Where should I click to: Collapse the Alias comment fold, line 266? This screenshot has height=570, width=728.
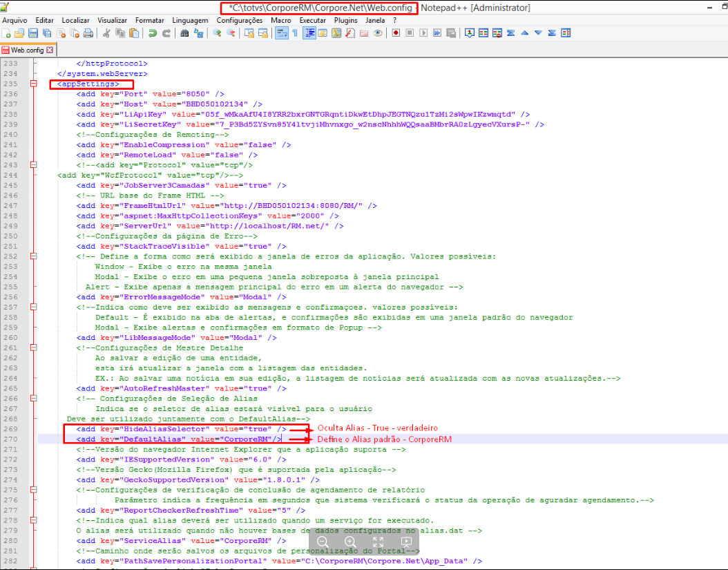coord(33,398)
